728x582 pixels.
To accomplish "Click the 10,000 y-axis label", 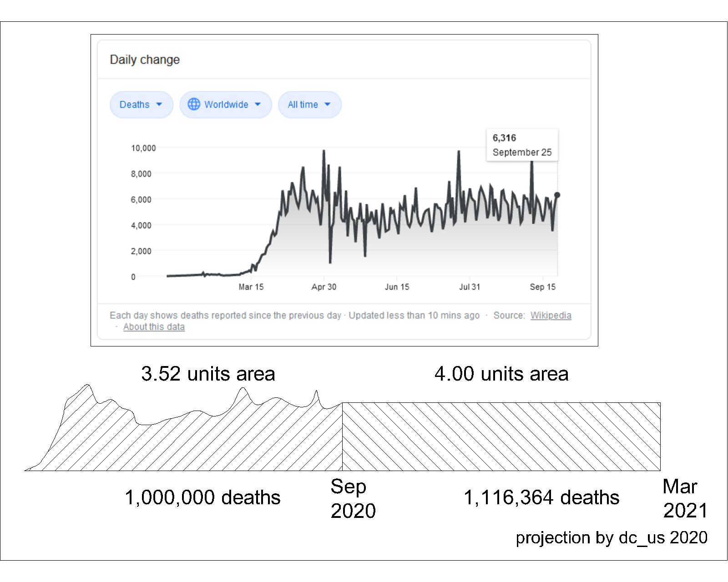I will pos(143,148).
